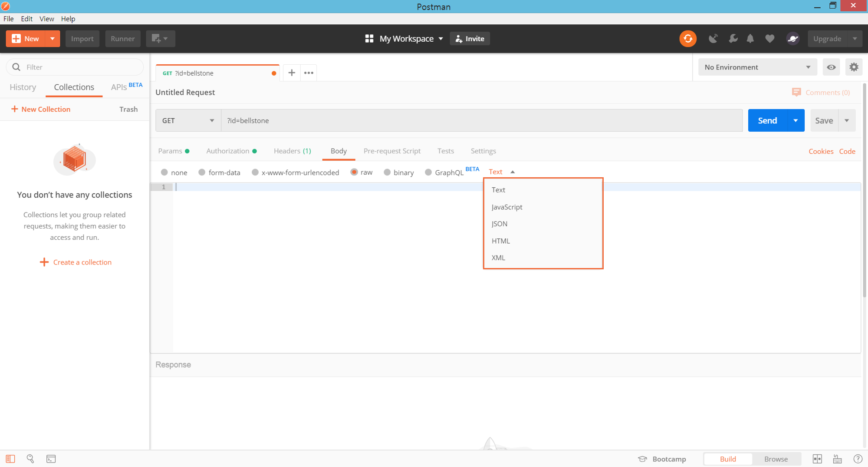Switch to the Params tab
Screen dimensions: 868x467
[174, 151]
